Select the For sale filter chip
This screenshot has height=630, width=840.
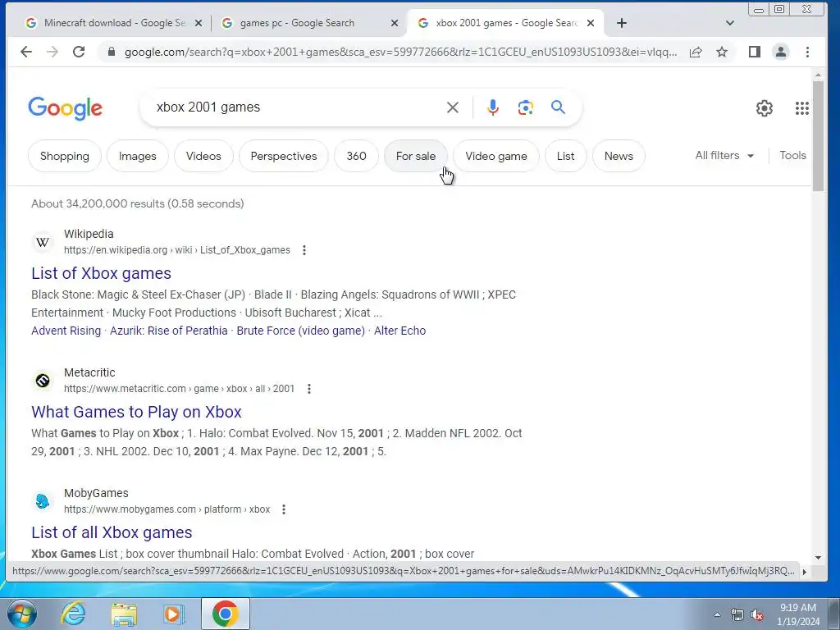click(416, 156)
